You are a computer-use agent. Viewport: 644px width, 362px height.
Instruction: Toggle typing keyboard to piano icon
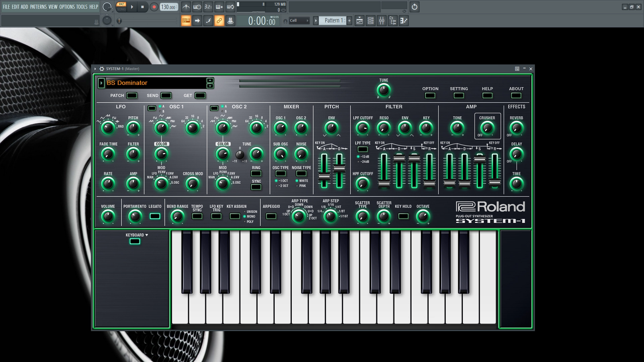tap(186, 21)
